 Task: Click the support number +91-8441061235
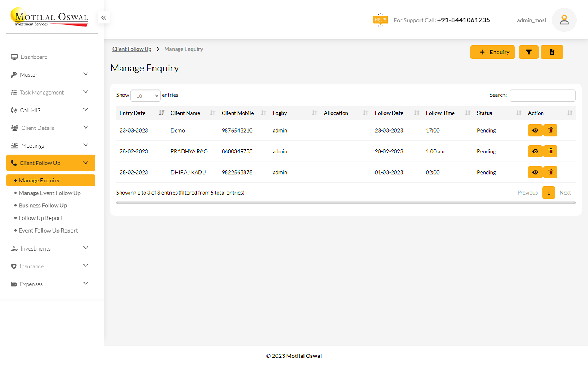click(x=463, y=20)
